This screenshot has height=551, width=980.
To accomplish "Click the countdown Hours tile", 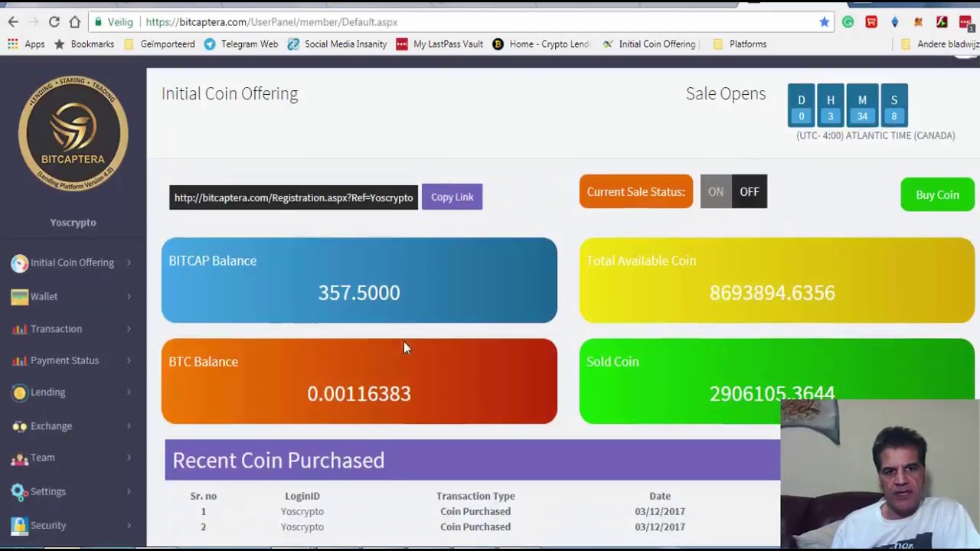I will tap(831, 106).
